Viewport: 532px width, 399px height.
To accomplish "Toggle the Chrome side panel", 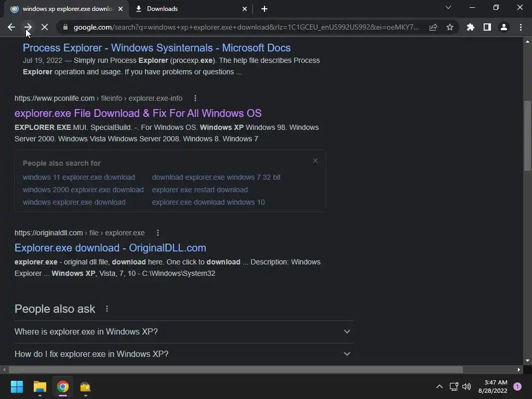I will coord(487,27).
